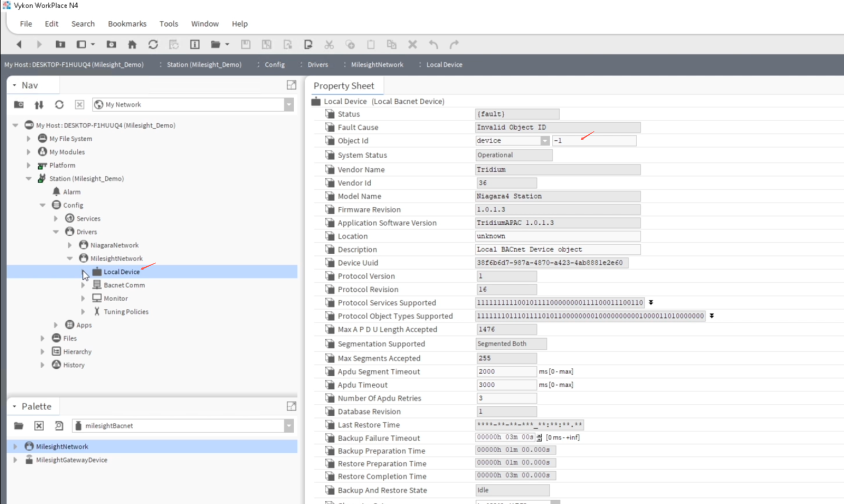The height and width of the screenshot is (504, 844).
Task: Close the palette with the X icon
Action: pos(39,426)
